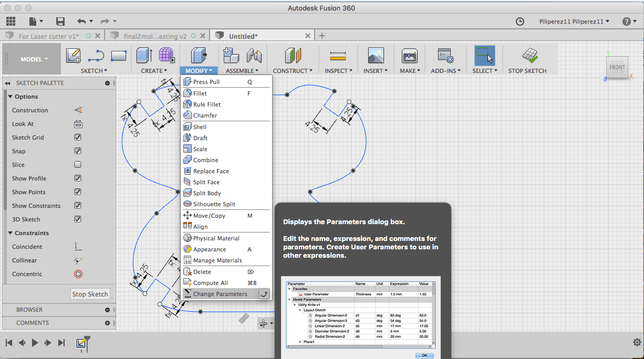Click the Job Status clock icon
Viewport: 644px width, 359px height.
point(520,22)
